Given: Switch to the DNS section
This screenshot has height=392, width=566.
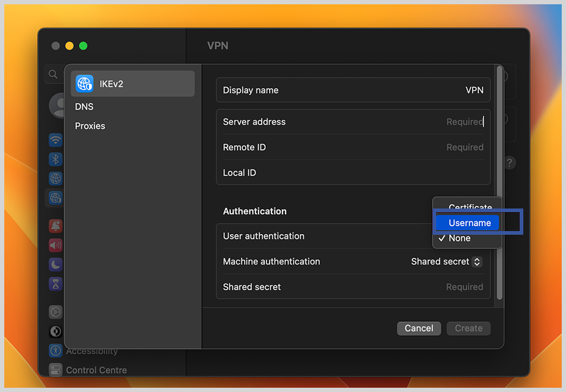Looking at the screenshot, I should coord(84,107).
